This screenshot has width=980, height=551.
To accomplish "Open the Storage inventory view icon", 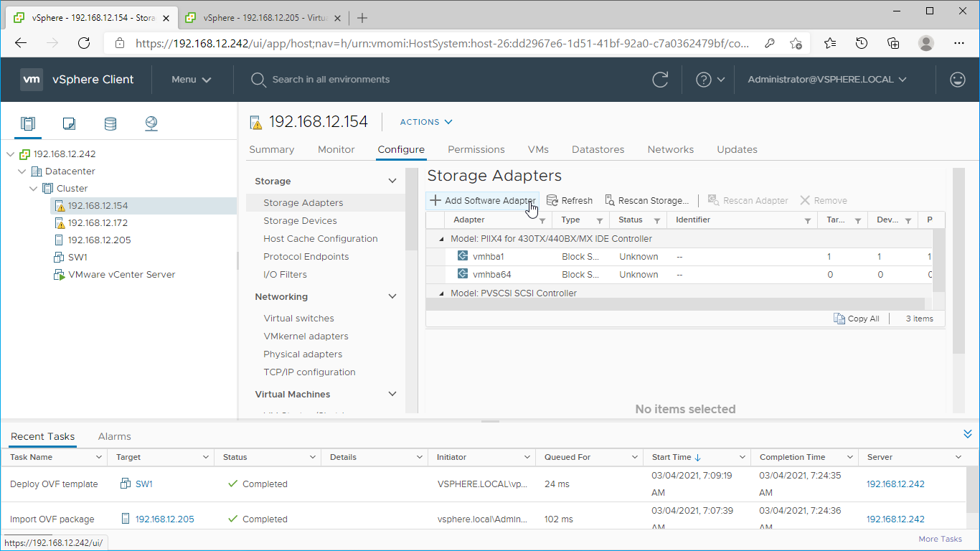I will point(110,124).
